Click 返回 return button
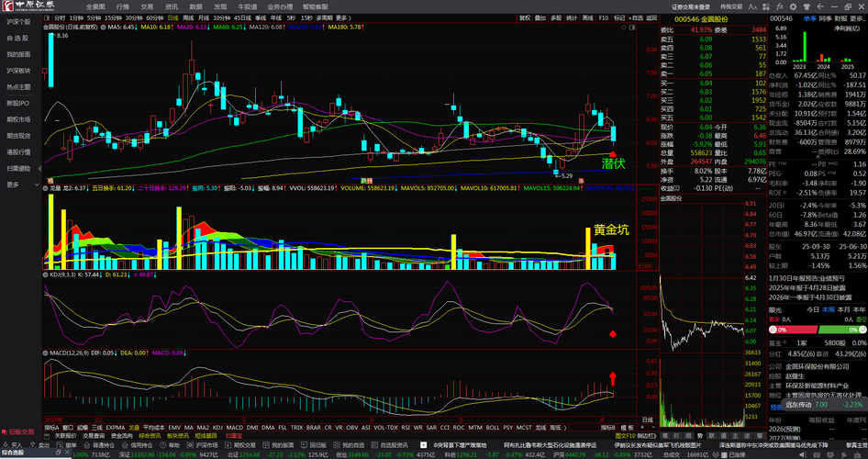 (x=651, y=17)
